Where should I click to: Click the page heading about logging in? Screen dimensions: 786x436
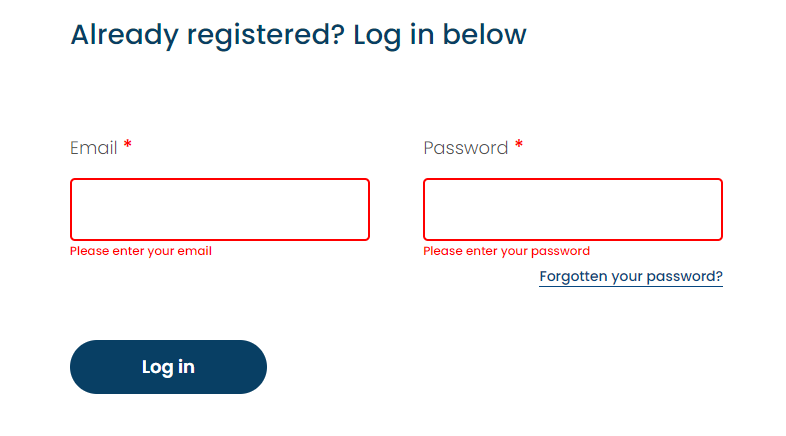(x=298, y=35)
